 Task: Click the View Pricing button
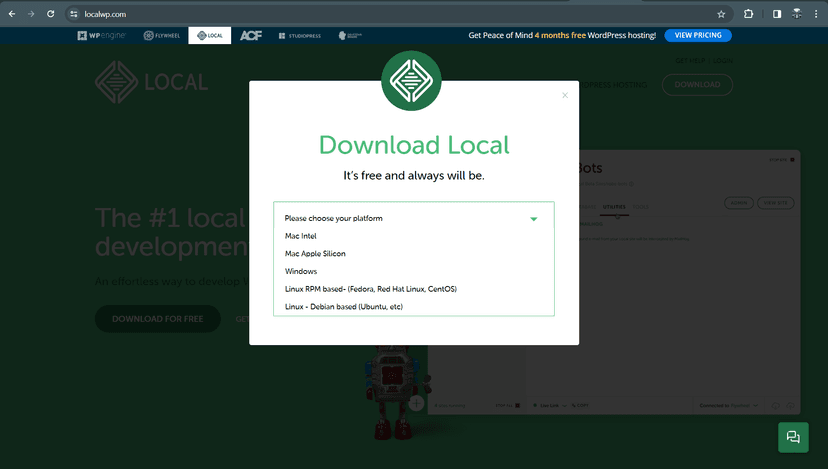(x=698, y=35)
